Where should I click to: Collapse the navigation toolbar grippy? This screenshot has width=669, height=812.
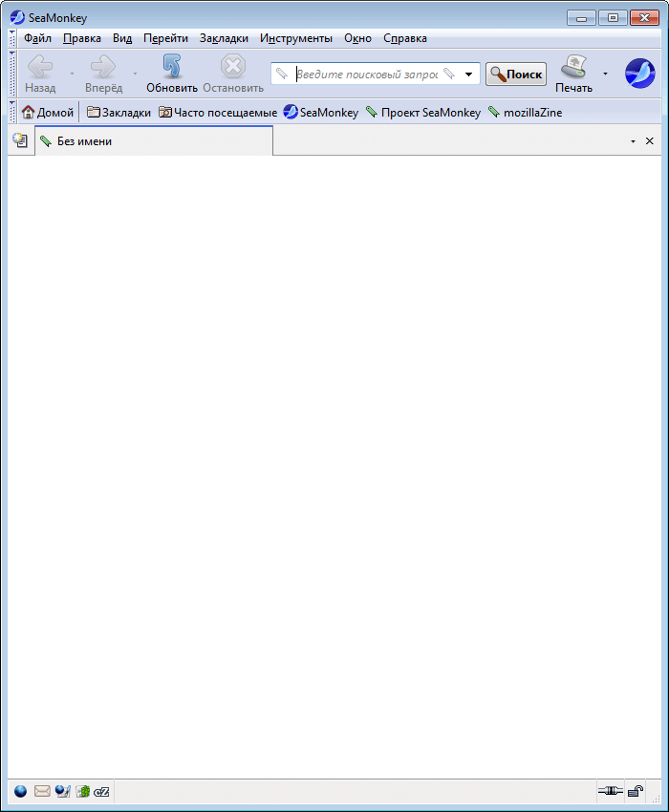pyautogui.click(x=12, y=74)
